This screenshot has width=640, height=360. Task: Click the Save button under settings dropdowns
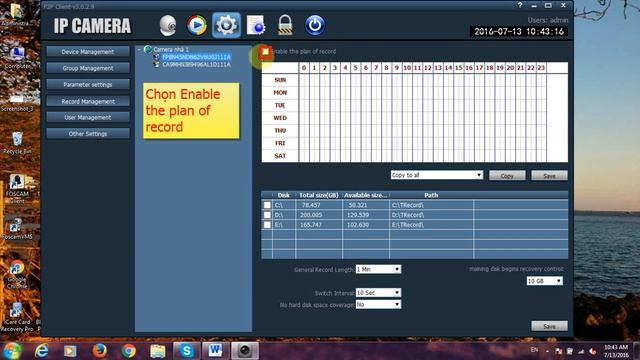(x=549, y=326)
